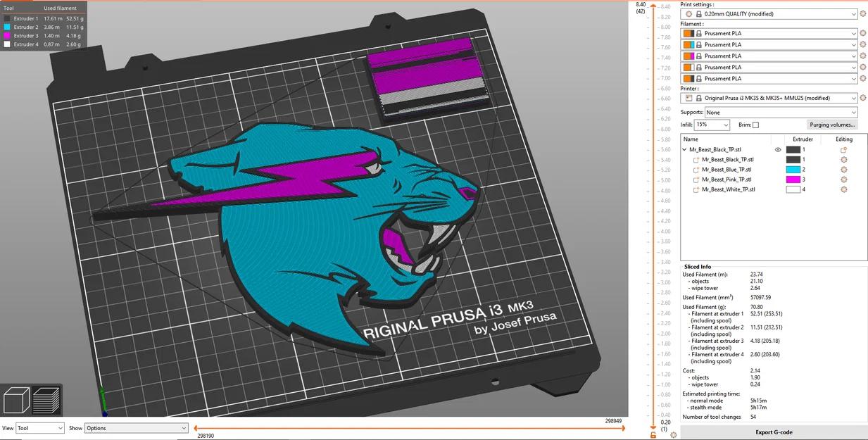Click white extruder swatch for Mr_Beast_White_TP.stl
This screenshot has height=440, width=868.
(x=793, y=189)
